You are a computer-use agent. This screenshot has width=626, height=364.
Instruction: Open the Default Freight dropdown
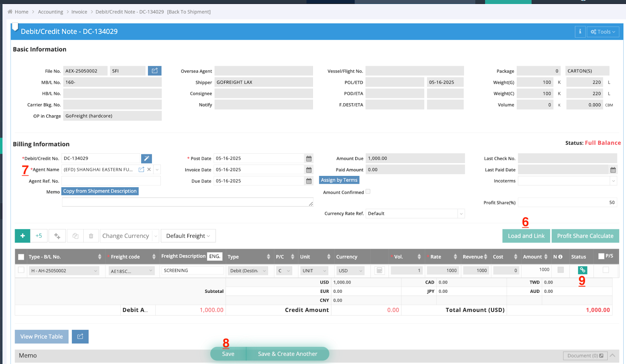coord(188,236)
